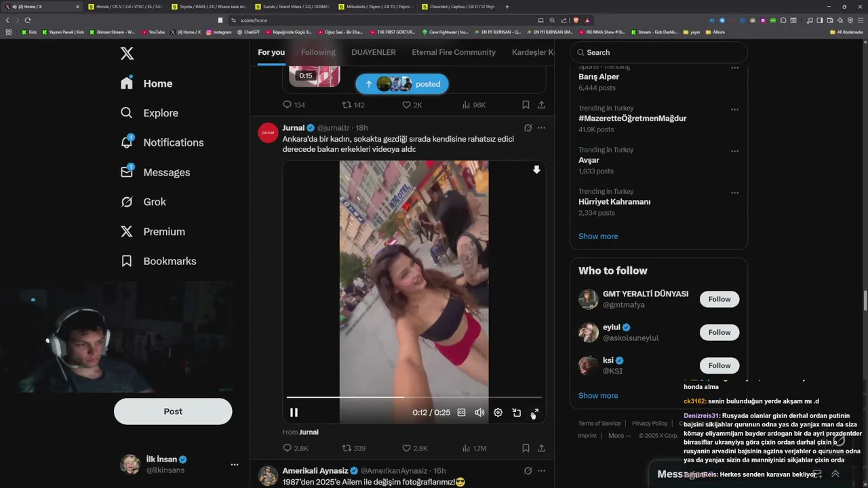Viewport: 868px width, 488px height.
Task: Open Premium in the sidebar
Action: (153, 231)
